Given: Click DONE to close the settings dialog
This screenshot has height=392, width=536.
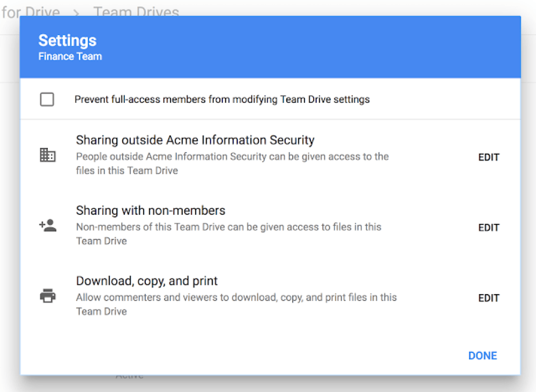Looking at the screenshot, I should (x=482, y=355).
